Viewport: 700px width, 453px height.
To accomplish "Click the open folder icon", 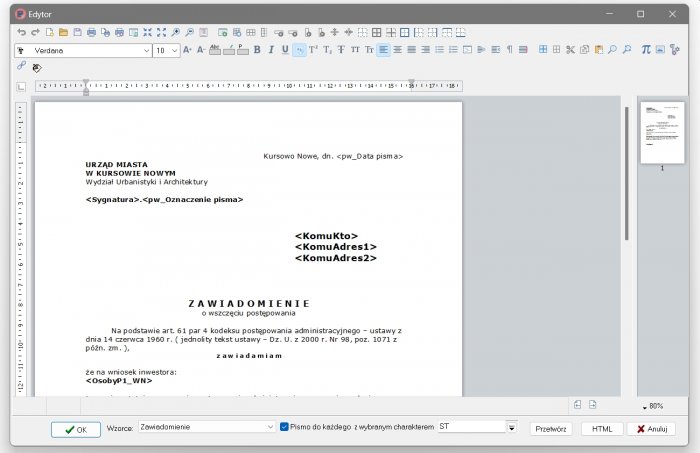I will pyautogui.click(x=63, y=32).
